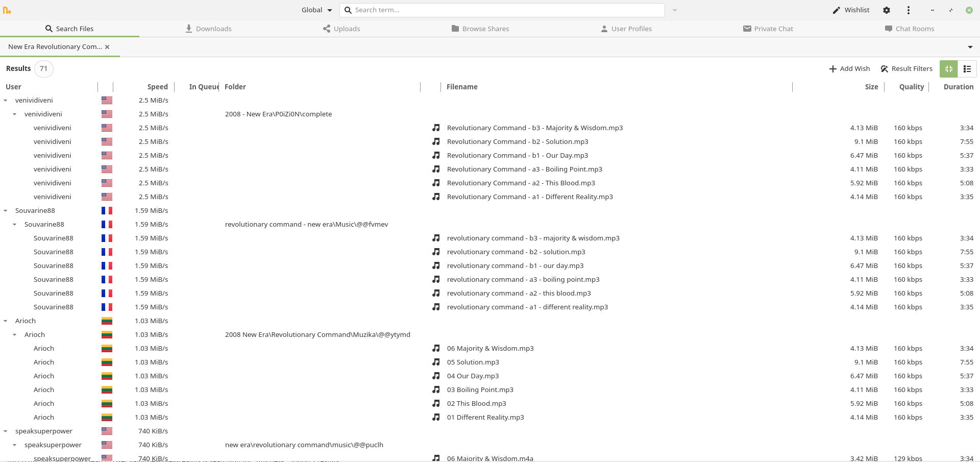Screen dimensions: 980x462
Task: Click the music icon for lowercase a3 - boiling point.mp3
Action: pos(436,280)
